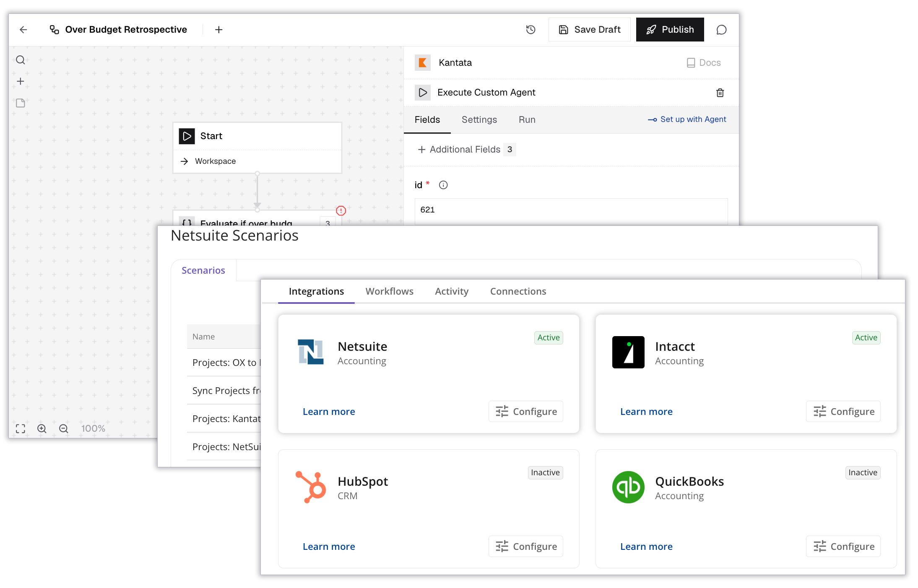Delete the action with the trash icon
Screen dimensions: 918x588
[x=720, y=93]
